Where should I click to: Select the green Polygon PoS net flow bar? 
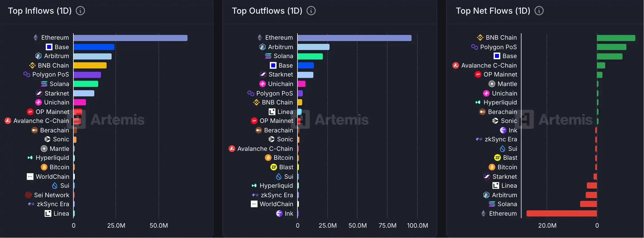611,47
